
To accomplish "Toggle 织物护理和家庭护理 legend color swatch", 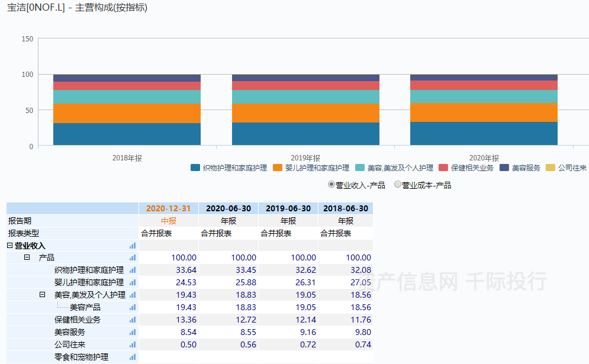I will point(195,167).
